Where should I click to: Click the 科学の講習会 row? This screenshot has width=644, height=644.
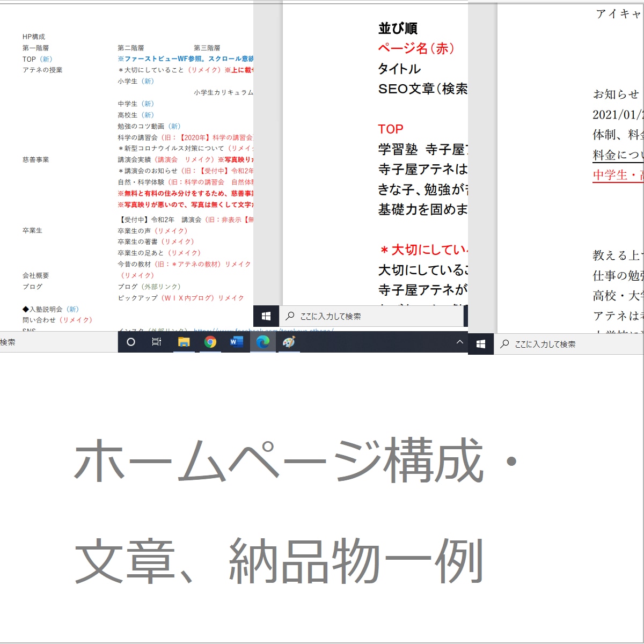(186, 137)
